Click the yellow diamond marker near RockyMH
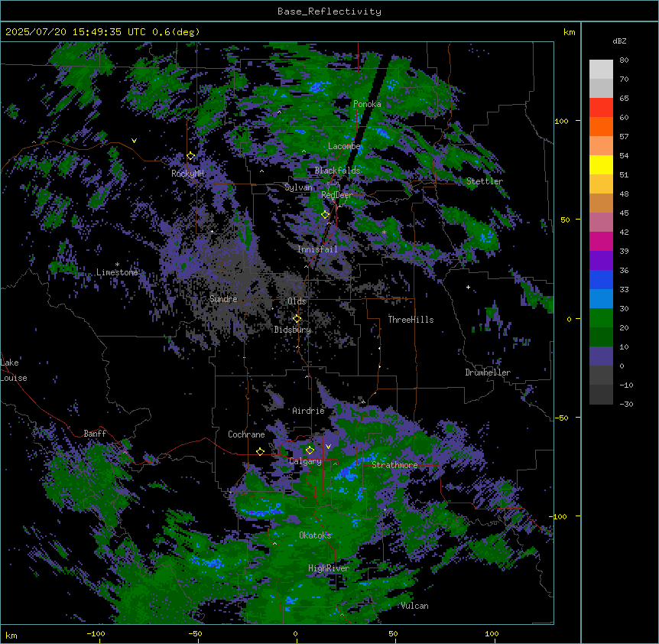The height and width of the screenshot is (644, 659). tap(190, 156)
